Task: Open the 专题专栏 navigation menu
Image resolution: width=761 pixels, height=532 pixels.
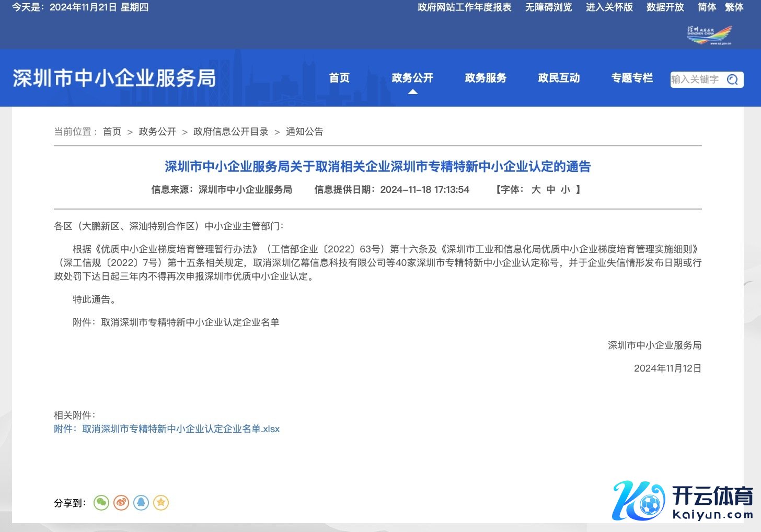Action: 632,78
